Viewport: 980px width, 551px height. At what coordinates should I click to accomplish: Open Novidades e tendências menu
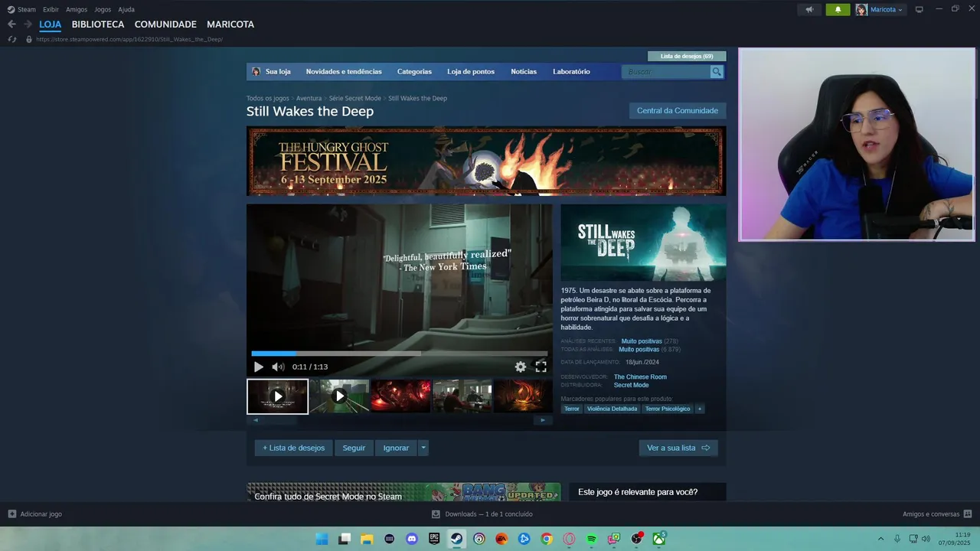pyautogui.click(x=344, y=72)
